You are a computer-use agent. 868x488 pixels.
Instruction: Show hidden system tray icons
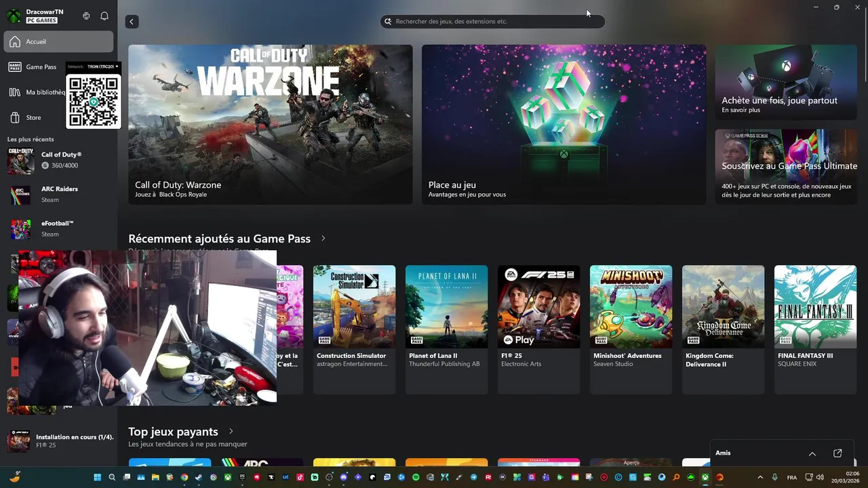click(x=760, y=477)
